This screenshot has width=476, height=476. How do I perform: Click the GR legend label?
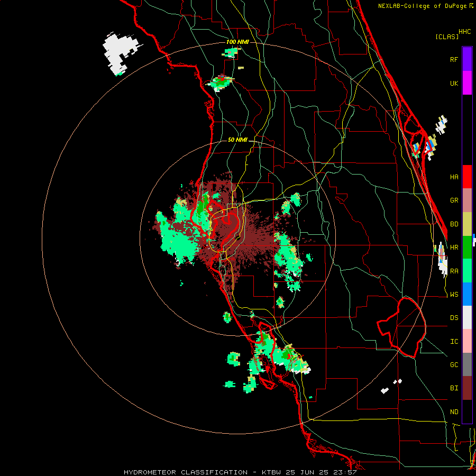(x=454, y=200)
